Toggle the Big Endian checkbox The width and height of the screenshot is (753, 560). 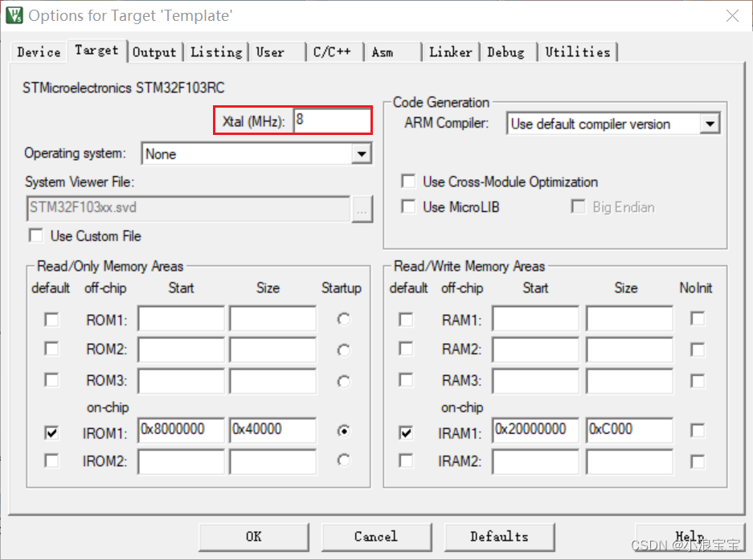[578, 207]
